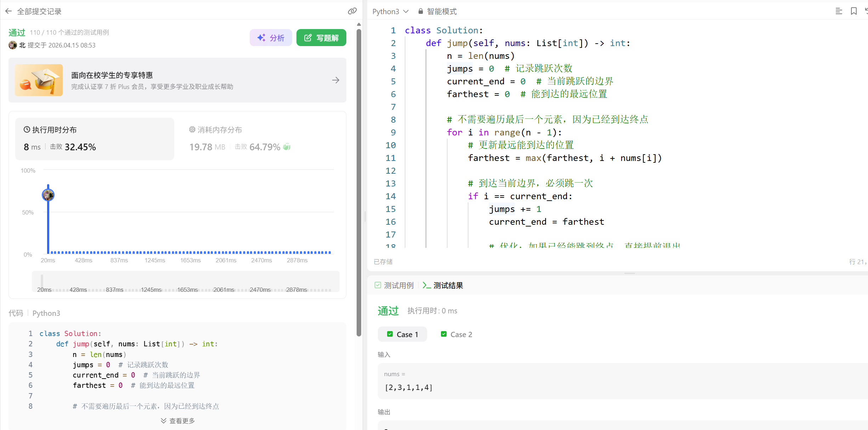Click the memory chip icon beside 消耗内存分布
The image size is (868, 430).
click(192, 130)
